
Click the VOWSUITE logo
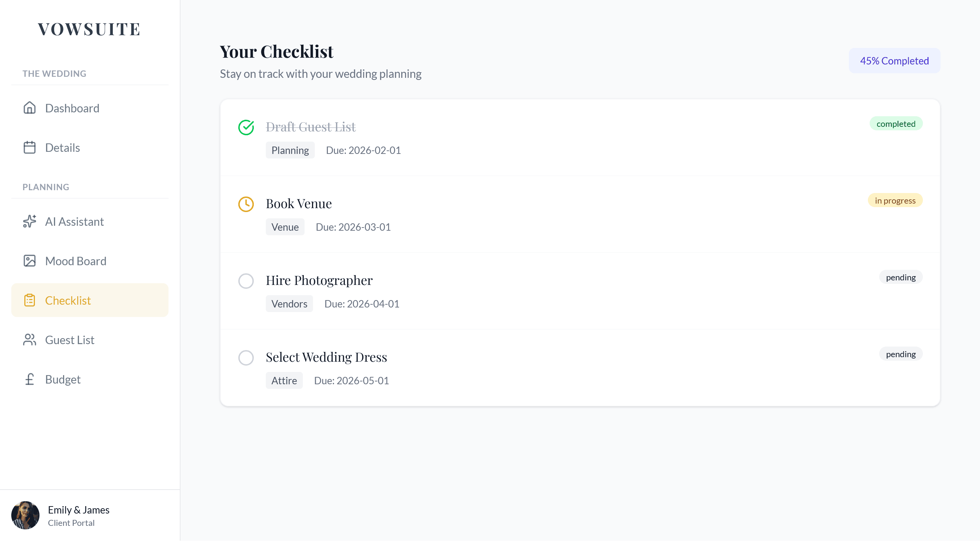(88, 29)
